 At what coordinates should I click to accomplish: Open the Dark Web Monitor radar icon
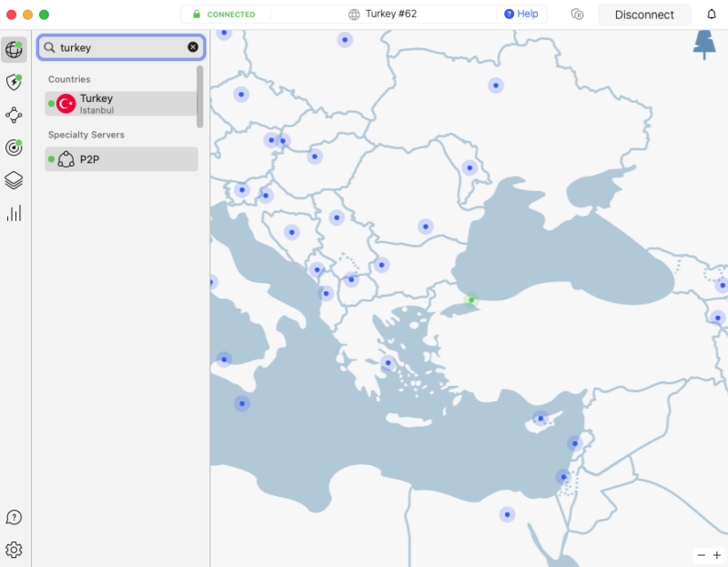click(14, 147)
